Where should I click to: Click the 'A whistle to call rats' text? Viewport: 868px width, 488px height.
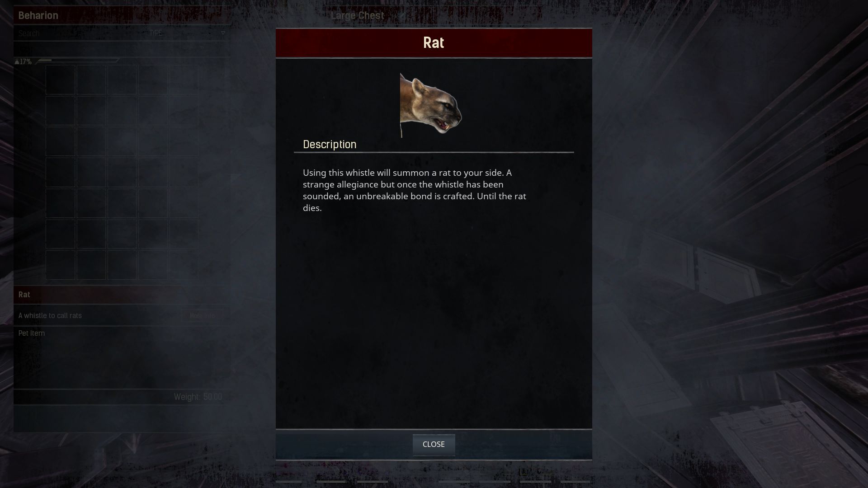click(x=50, y=315)
